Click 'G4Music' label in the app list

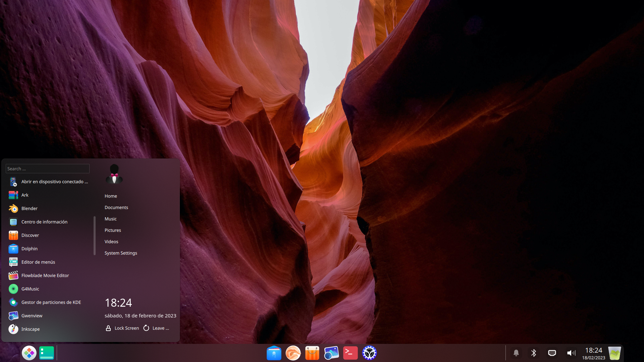coord(30,289)
